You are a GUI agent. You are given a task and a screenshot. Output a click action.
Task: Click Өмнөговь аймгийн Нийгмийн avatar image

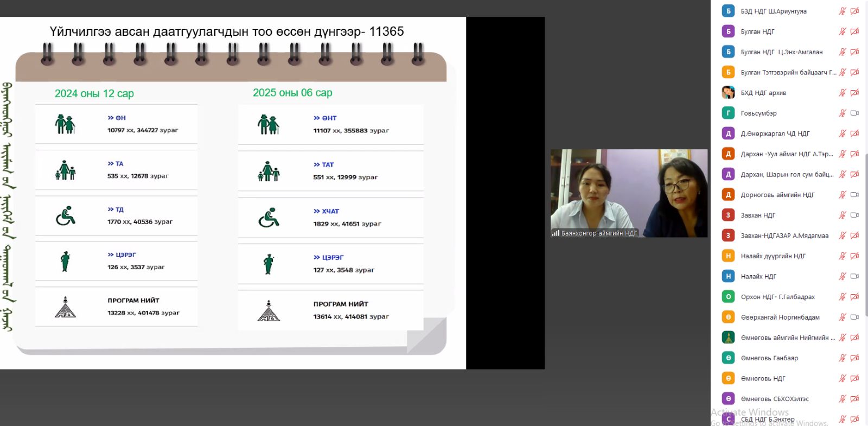click(x=728, y=338)
